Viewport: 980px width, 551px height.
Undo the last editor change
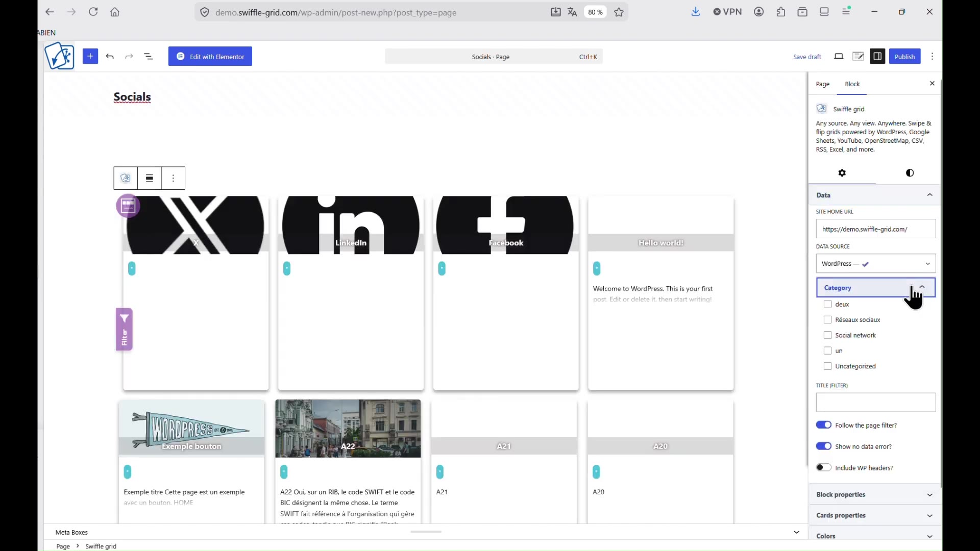click(x=110, y=57)
